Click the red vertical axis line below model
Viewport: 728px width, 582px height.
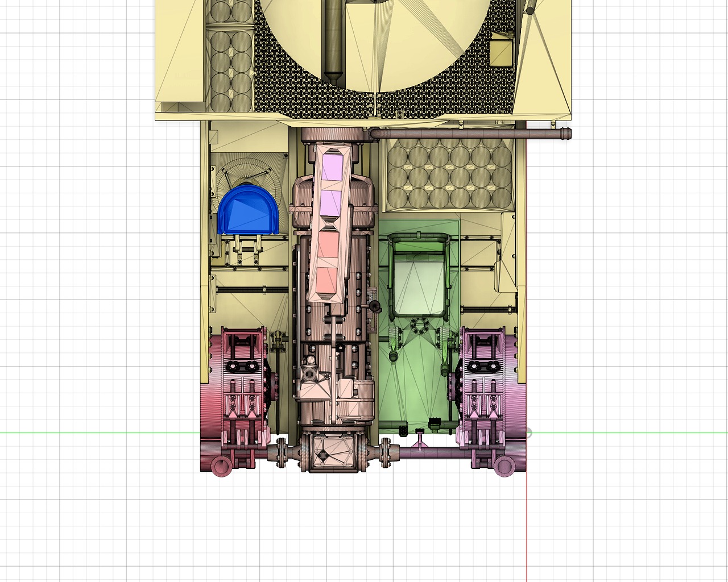point(527,529)
